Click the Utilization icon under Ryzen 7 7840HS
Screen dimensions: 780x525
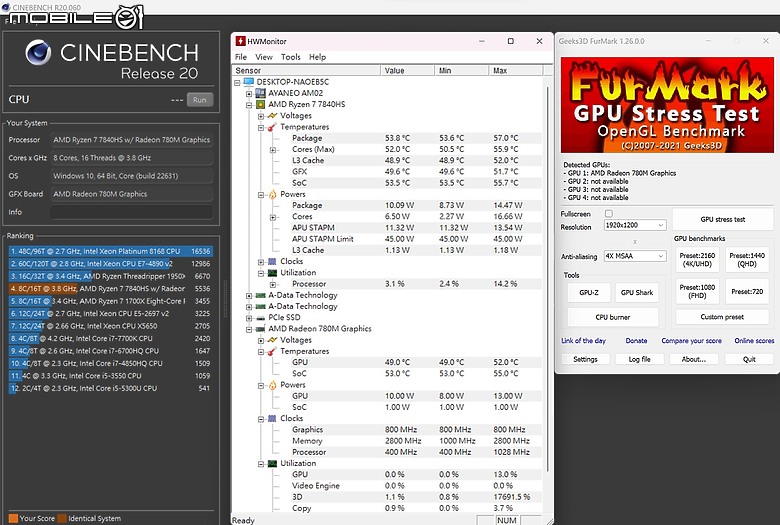coord(272,273)
